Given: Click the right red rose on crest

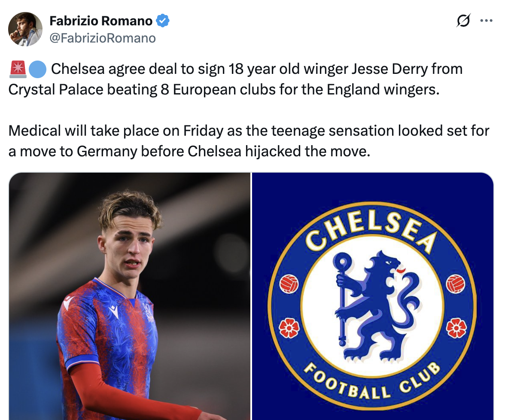Looking at the screenshot, I should (x=456, y=328).
